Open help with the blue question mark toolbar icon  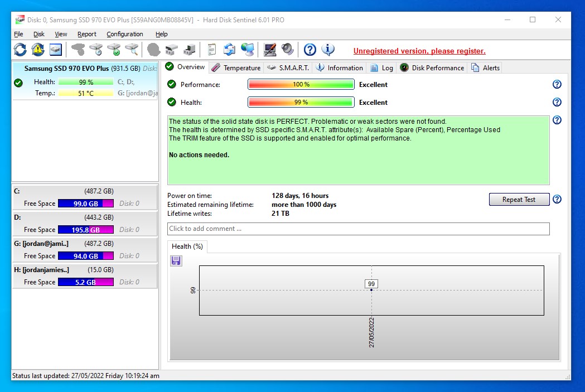tap(310, 50)
